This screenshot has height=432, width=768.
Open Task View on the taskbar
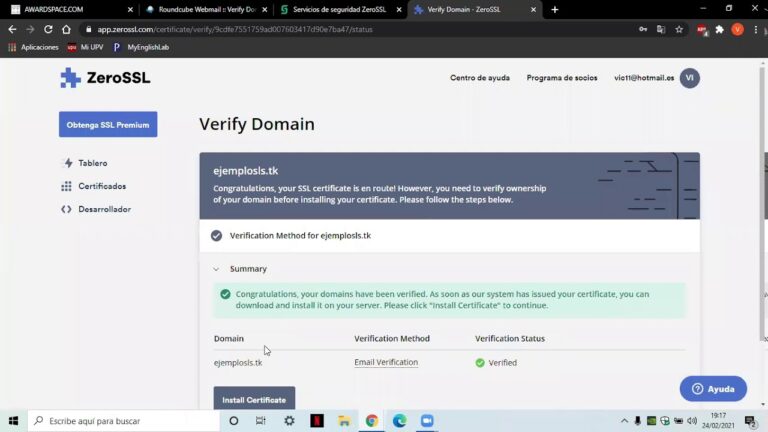261,421
